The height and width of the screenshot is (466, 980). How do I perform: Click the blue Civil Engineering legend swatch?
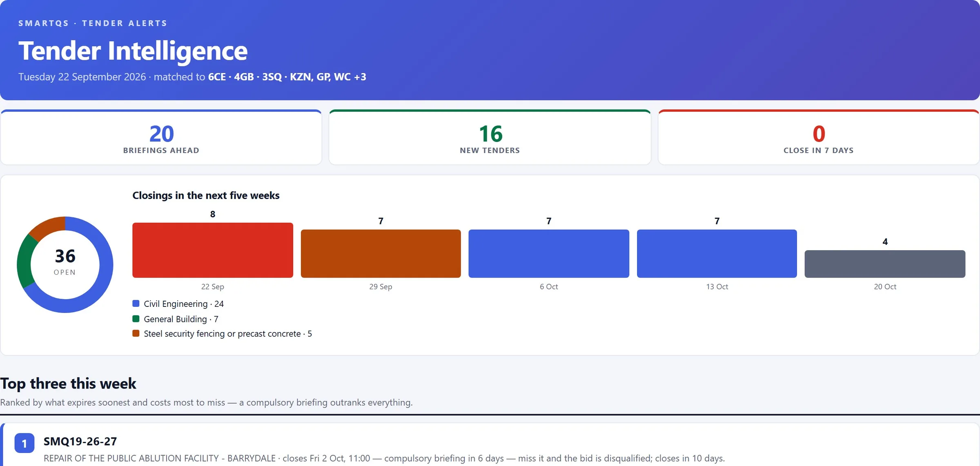[x=136, y=304]
